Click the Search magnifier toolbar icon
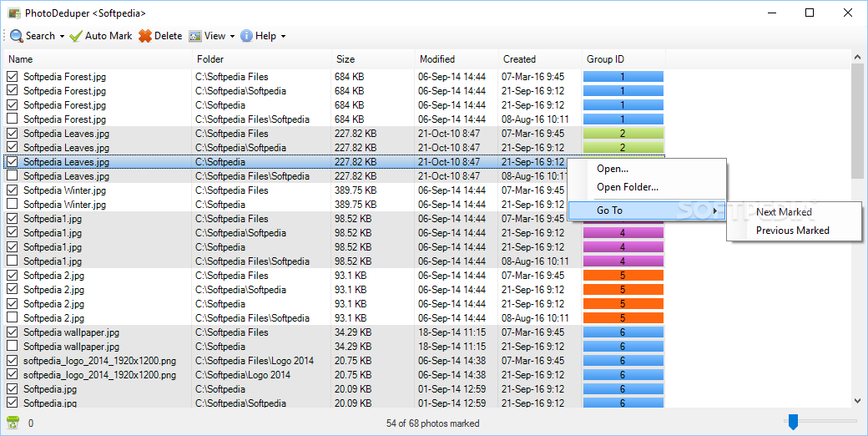The image size is (868, 436). [x=17, y=36]
